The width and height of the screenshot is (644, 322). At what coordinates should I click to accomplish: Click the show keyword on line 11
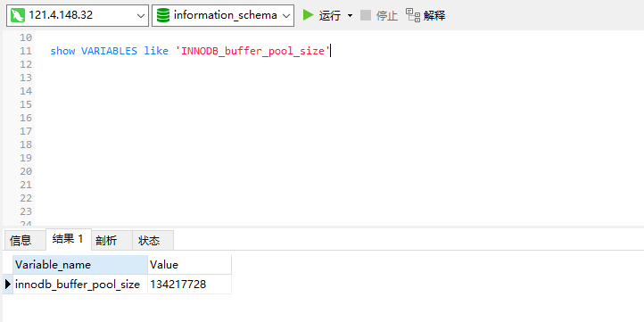[62, 52]
